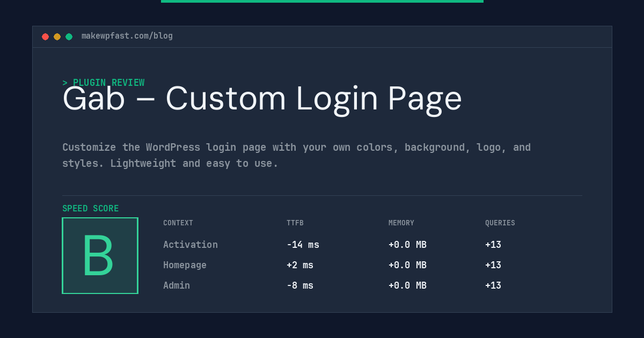The image size is (644, 338).
Task: Click the Admin memory '+0.0 MB' value
Action: 407,285
